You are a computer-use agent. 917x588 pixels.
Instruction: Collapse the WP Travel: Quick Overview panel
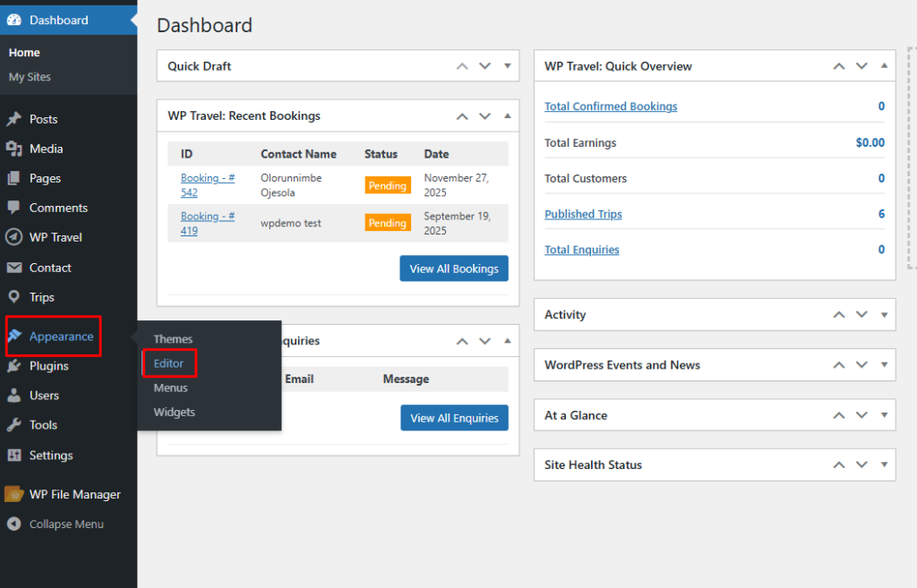(884, 66)
